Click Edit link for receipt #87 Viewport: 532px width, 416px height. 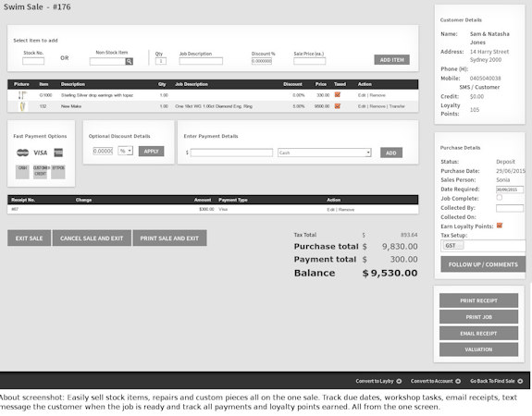click(331, 210)
